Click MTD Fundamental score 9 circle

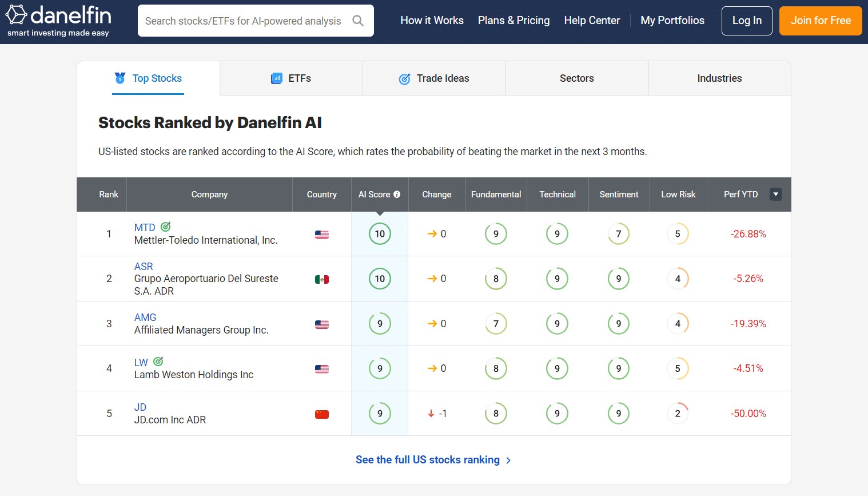pyautogui.click(x=496, y=234)
